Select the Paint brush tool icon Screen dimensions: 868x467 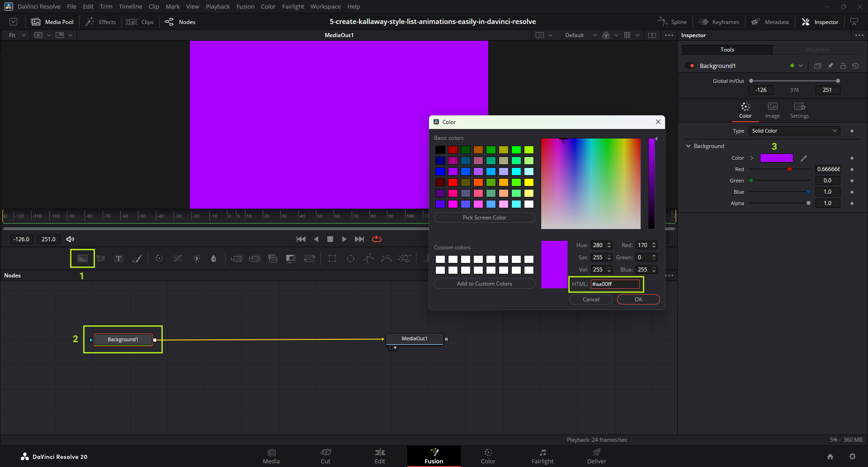point(137,258)
